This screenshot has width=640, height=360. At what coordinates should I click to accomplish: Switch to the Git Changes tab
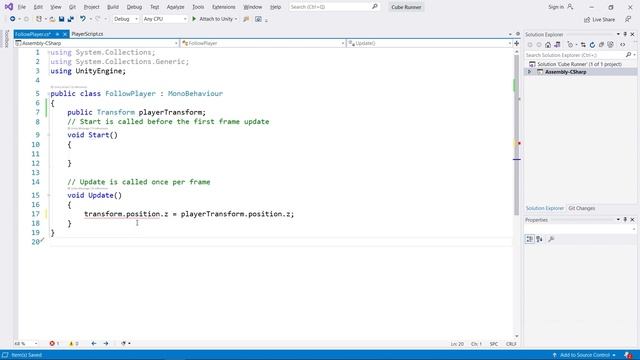pos(582,208)
